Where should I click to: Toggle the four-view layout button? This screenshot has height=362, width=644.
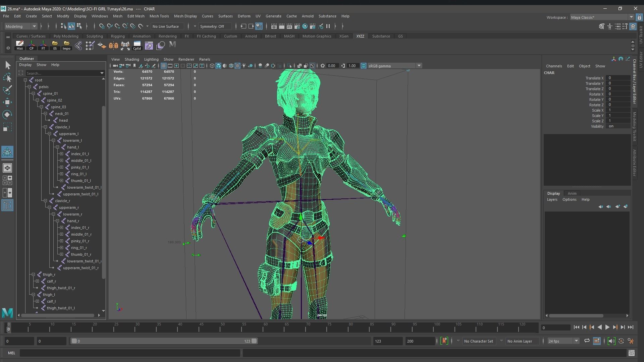click(x=7, y=180)
